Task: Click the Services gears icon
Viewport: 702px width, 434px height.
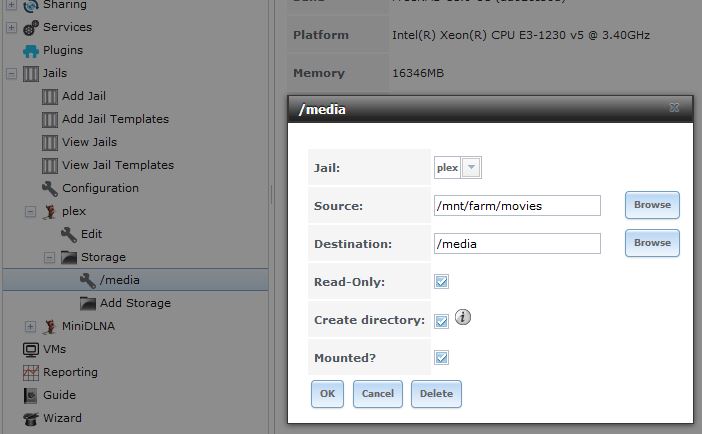Action: tap(30, 27)
